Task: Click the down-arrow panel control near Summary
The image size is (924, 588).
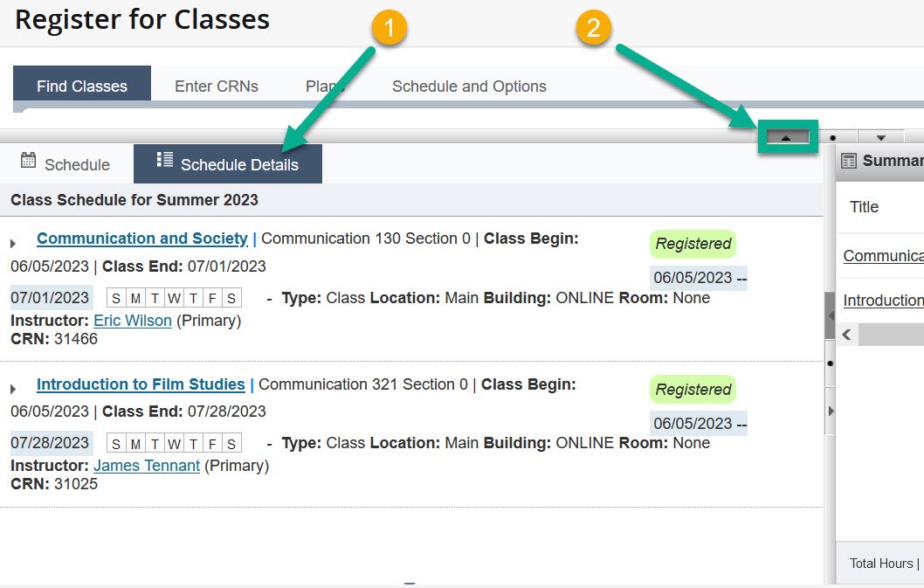Action: coord(881,137)
